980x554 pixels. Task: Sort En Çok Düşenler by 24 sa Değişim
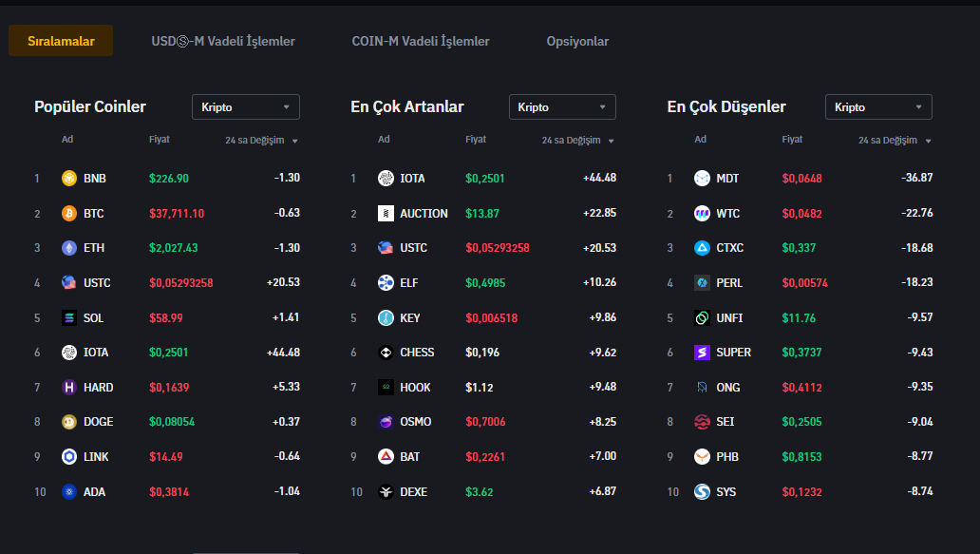(x=895, y=141)
